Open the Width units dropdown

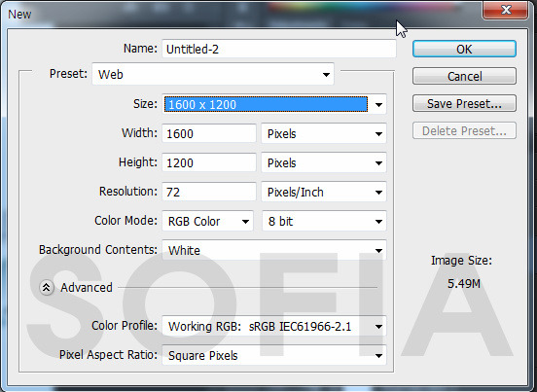324,133
